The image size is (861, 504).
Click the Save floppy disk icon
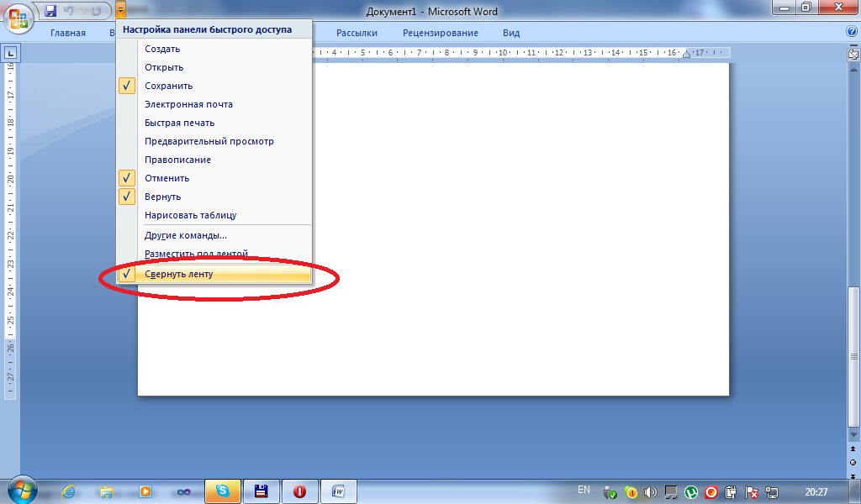tap(50, 11)
